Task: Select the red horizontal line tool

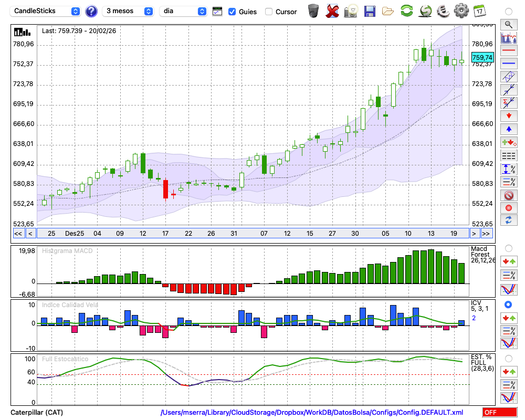Action: pyautogui.click(x=508, y=51)
